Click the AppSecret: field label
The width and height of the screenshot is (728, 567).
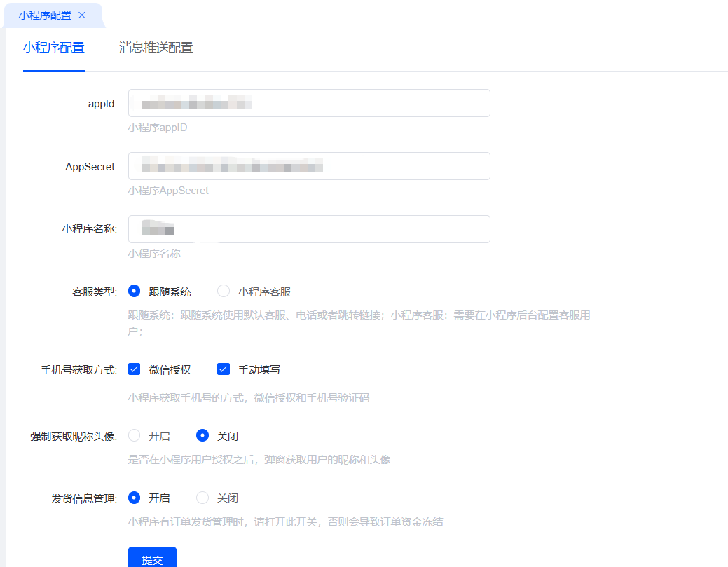point(90,167)
